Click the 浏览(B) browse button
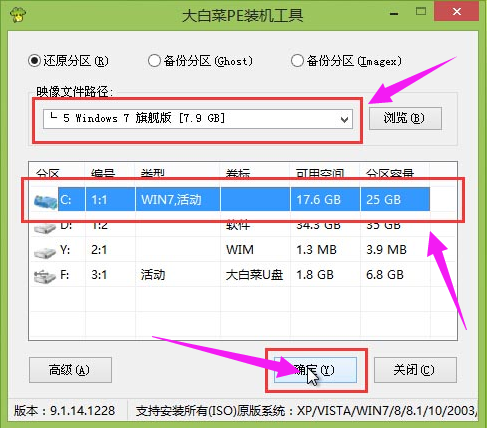This screenshot has height=428, width=487. point(405,118)
